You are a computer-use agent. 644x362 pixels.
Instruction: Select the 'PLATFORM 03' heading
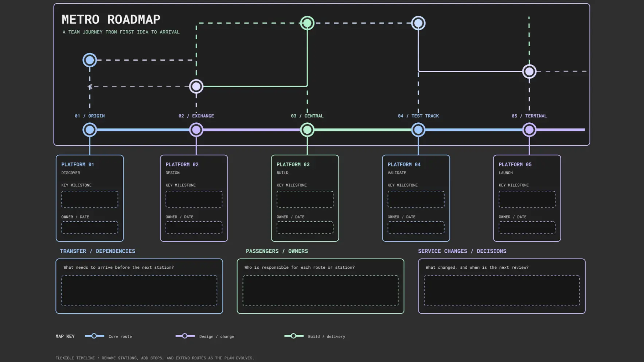click(x=293, y=165)
